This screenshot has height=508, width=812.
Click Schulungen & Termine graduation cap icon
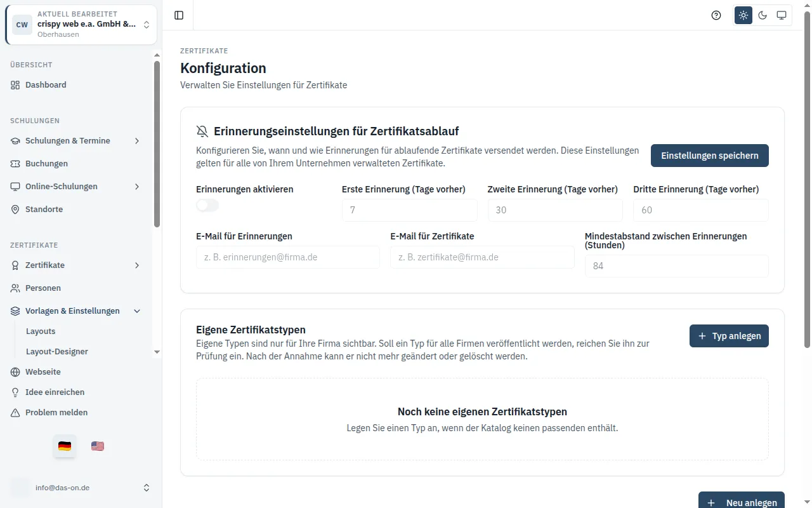pyautogui.click(x=15, y=140)
